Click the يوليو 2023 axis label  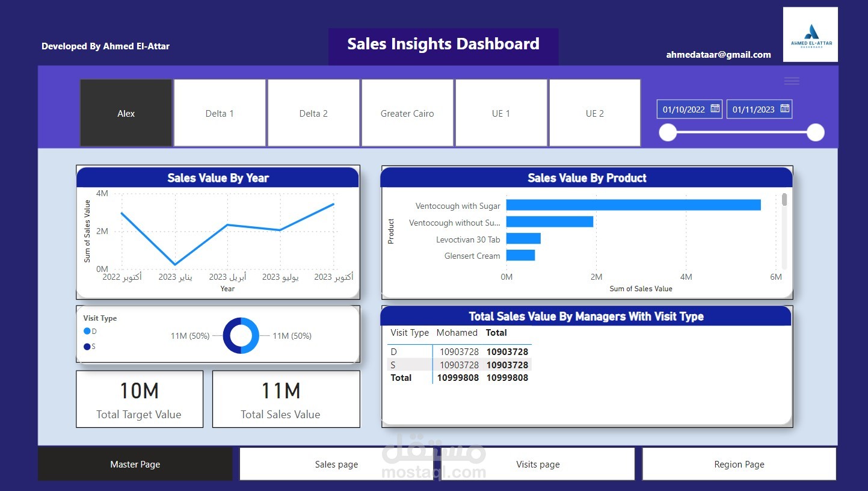click(280, 277)
